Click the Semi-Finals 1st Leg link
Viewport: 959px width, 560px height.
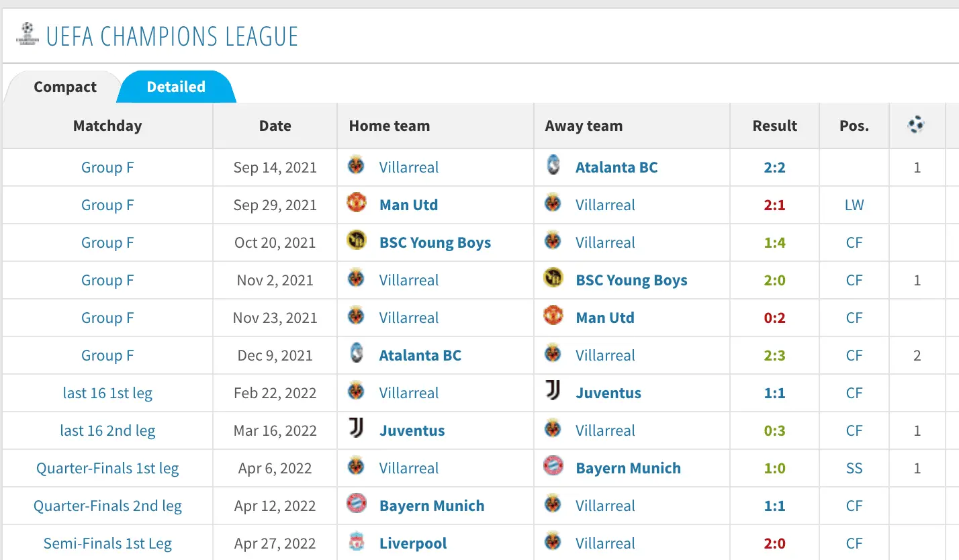point(107,543)
